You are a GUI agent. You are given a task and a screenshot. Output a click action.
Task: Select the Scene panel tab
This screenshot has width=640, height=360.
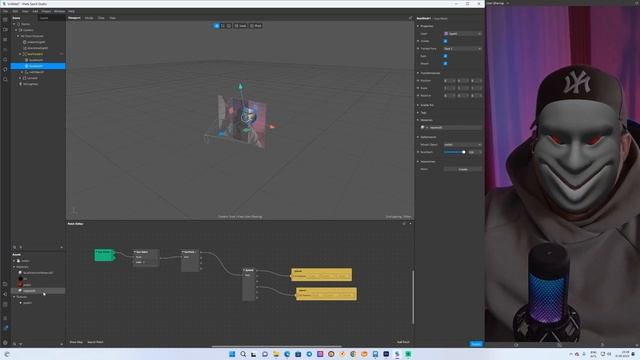click(x=16, y=18)
